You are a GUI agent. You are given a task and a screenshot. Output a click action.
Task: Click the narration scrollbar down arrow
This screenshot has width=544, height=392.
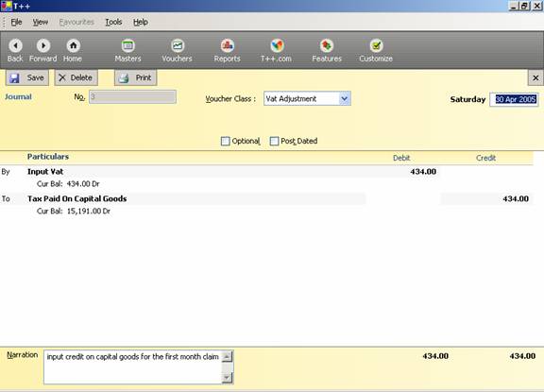[227, 378]
